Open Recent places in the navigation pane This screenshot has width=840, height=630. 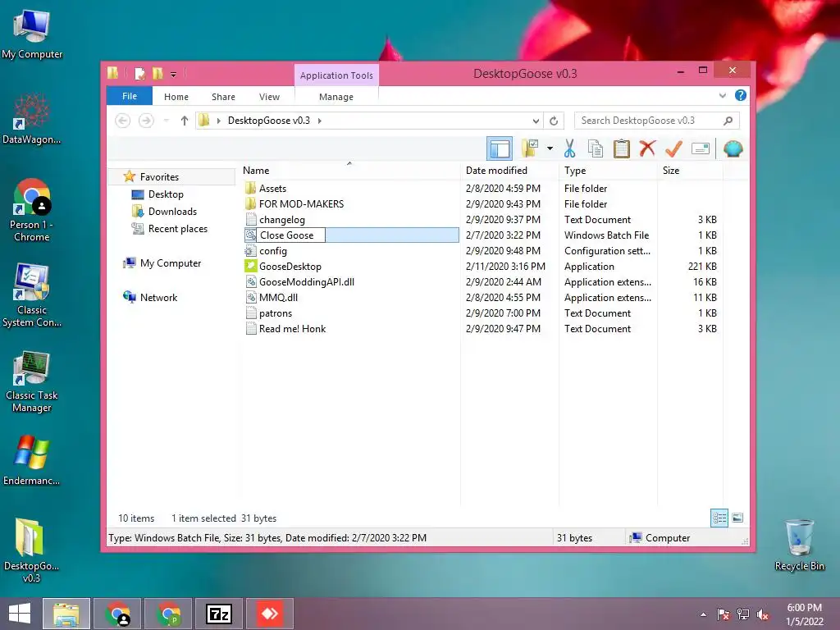coord(177,229)
